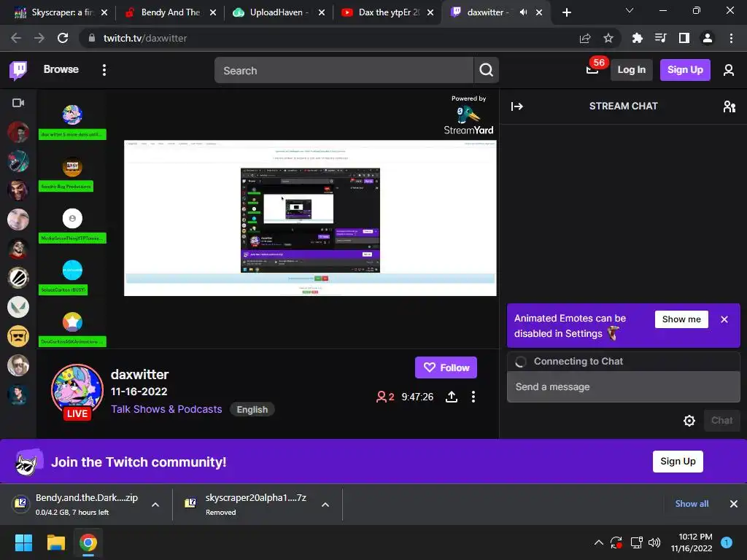Open the chat community users list icon
The height and width of the screenshot is (560, 747).
click(x=729, y=106)
